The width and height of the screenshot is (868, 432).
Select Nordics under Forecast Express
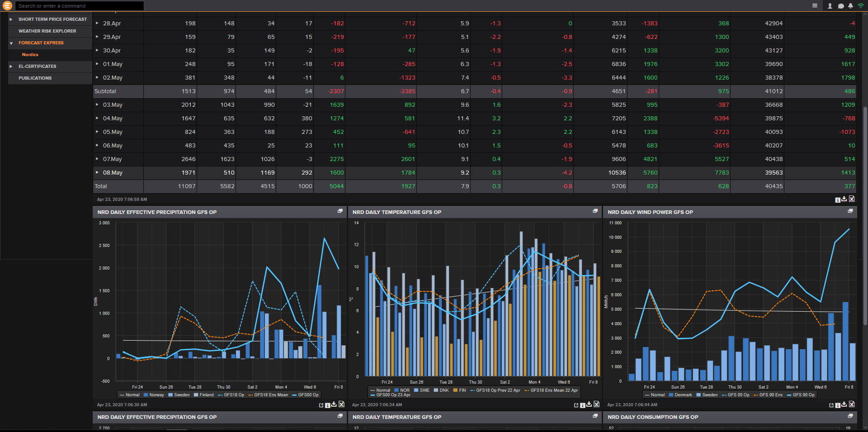pos(30,55)
